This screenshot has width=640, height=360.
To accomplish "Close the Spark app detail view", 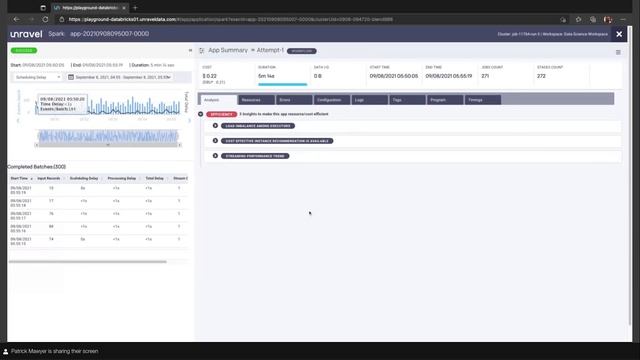I will pyautogui.click(x=619, y=34).
